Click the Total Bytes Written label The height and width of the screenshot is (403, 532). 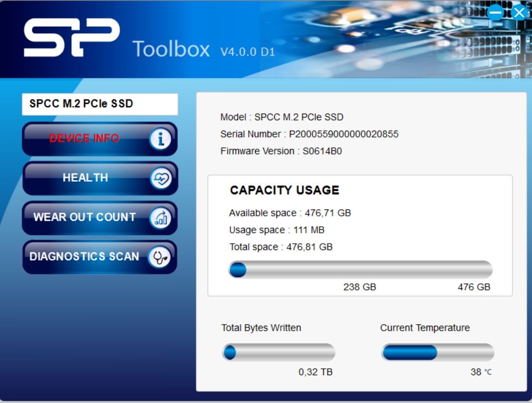(x=261, y=328)
